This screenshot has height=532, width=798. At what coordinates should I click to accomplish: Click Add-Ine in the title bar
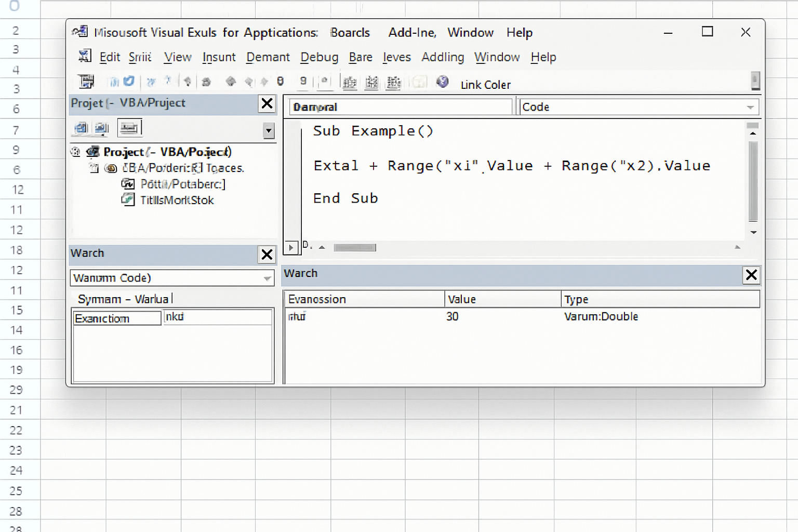pyautogui.click(x=412, y=32)
